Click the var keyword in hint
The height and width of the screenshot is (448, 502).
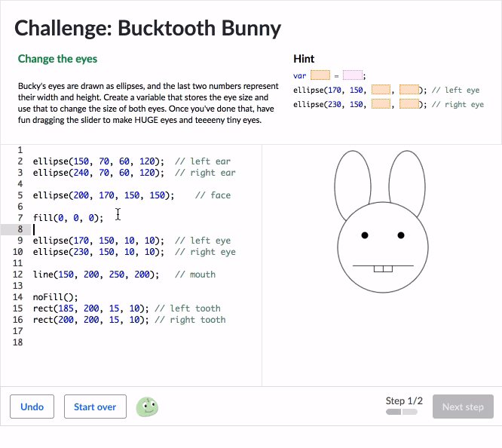[x=300, y=75]
